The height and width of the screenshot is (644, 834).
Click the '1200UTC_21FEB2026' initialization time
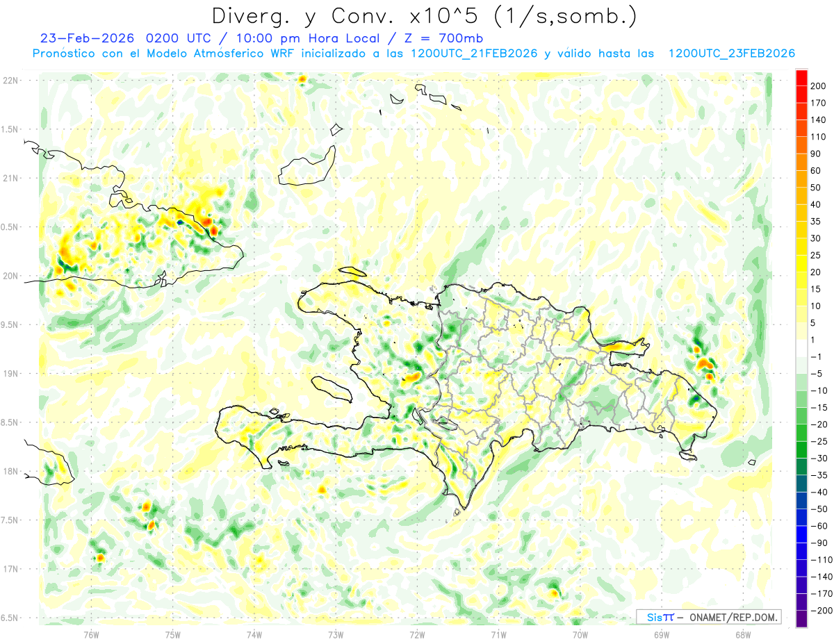click(475, 53)
